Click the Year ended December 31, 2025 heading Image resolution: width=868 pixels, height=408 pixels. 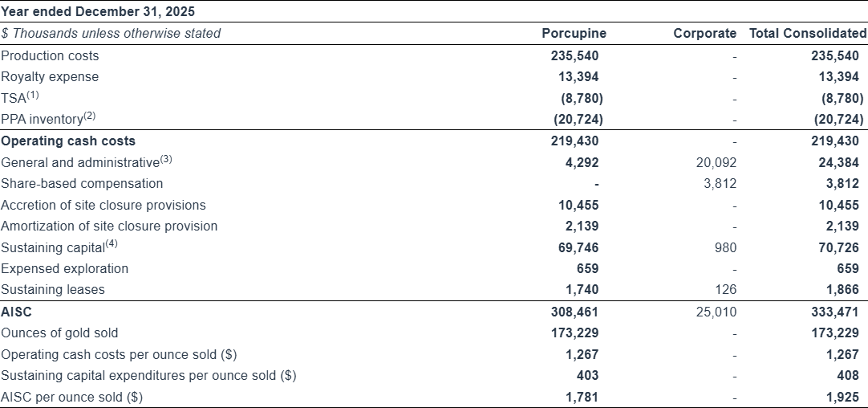point(97,11)
